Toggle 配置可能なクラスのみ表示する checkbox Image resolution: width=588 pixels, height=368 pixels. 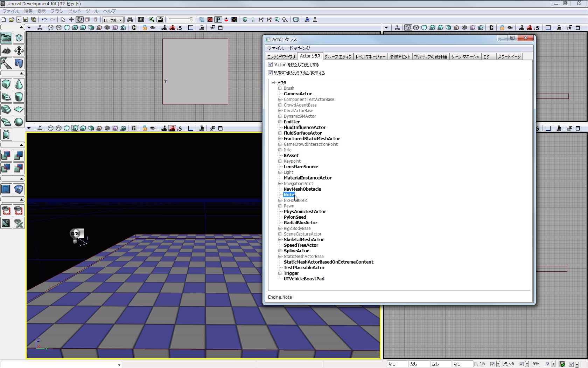click(270, 73)
